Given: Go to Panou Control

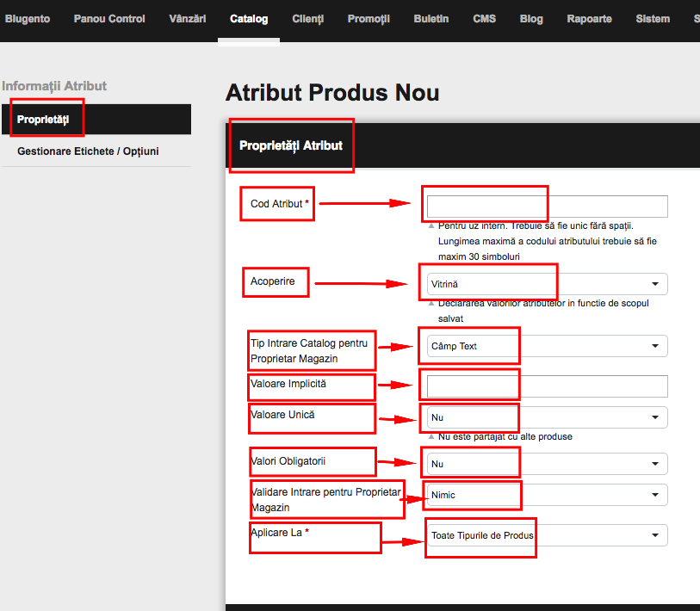Looking at the screenshot, I should (109, 19).
